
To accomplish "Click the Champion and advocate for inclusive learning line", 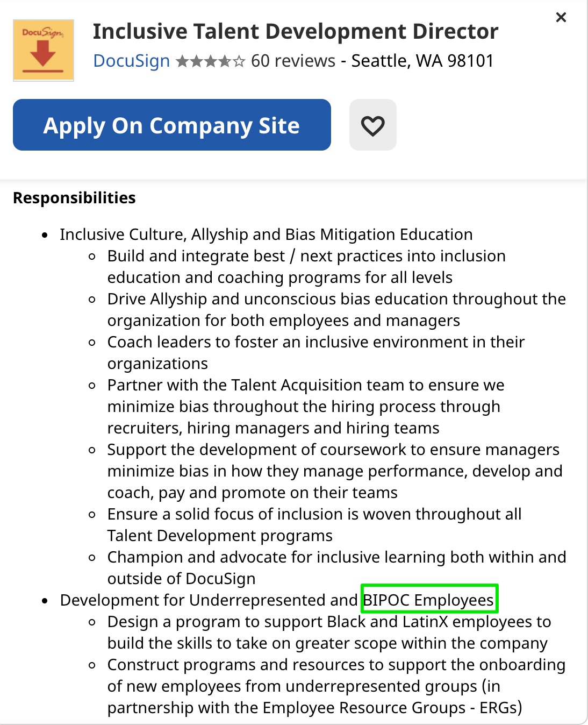I will [336, 557].
